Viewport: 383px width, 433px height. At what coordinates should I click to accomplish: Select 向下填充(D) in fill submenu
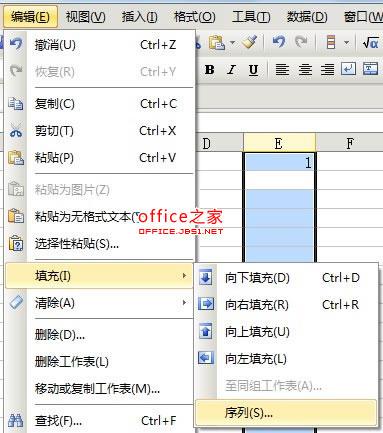pyautogui.click(x=286, y=278)
